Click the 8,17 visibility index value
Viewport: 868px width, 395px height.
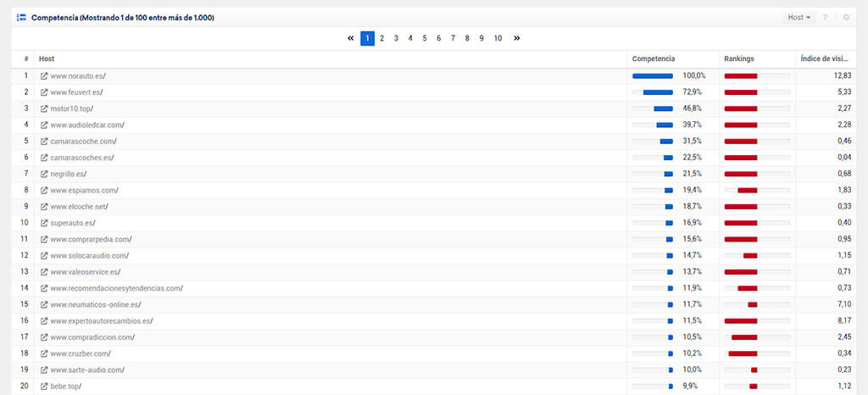click(843, 321)
